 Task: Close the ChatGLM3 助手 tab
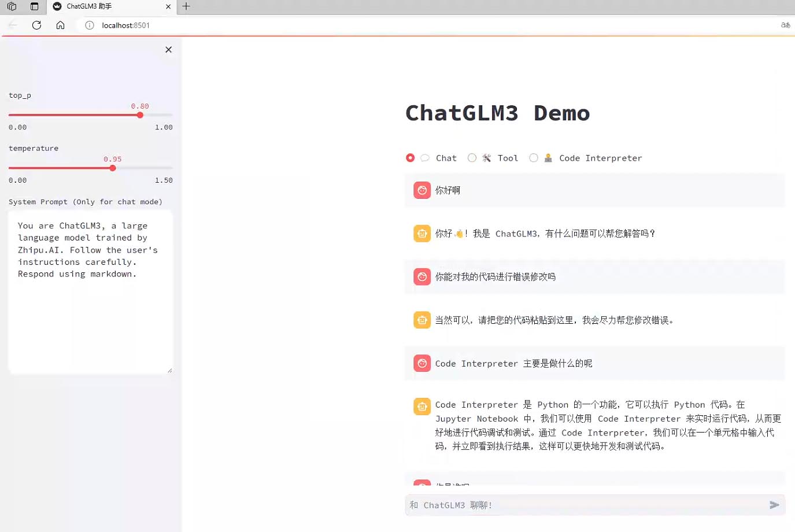click(x=168, y=7)
